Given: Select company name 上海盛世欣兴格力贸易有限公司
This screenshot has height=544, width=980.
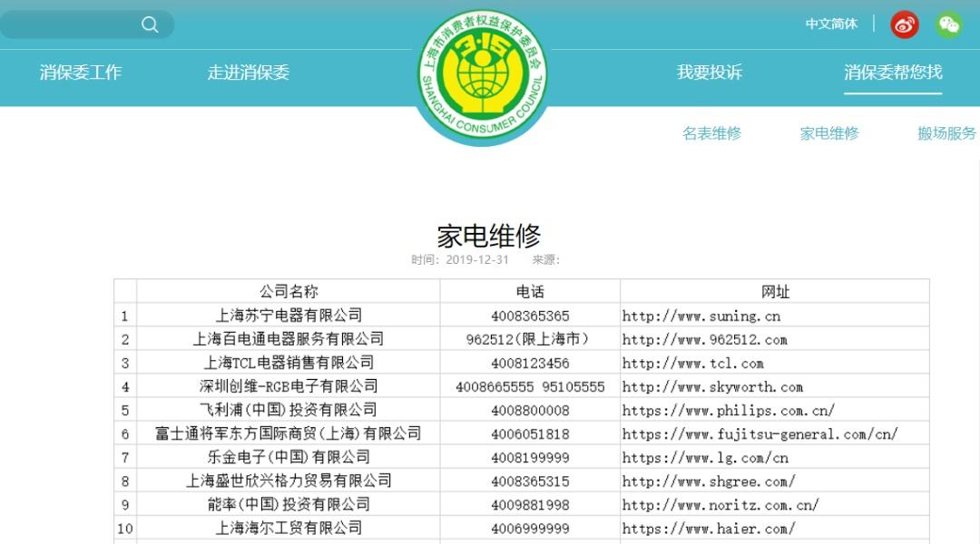Looking at the screenshot, I should [289, 481].
